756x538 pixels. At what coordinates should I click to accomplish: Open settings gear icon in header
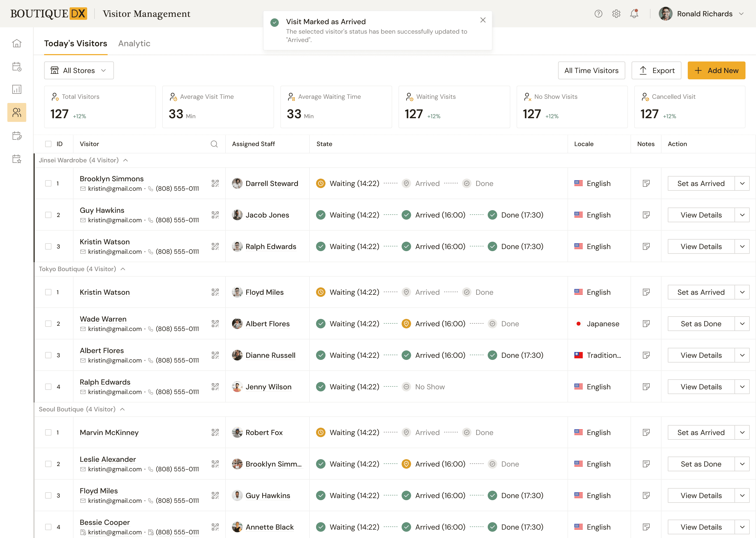tap(616, 14)
